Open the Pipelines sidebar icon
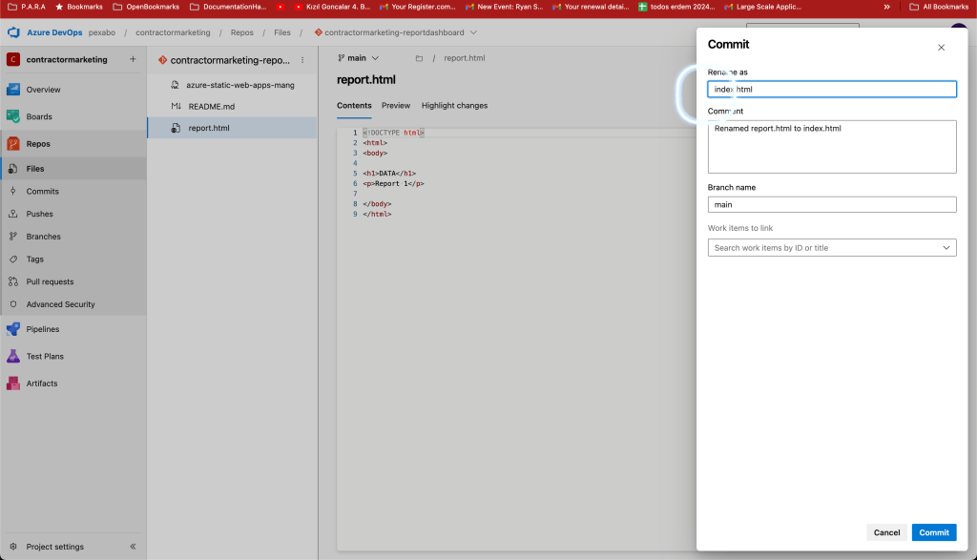Screen dimensions: 977x560 (13, 329)
